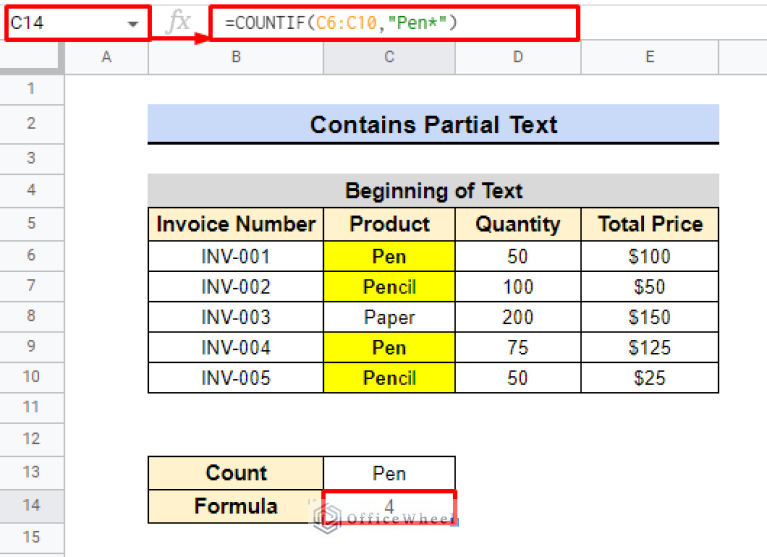Select row 4 header
767x557 pixels.
(x=31, y=190)
